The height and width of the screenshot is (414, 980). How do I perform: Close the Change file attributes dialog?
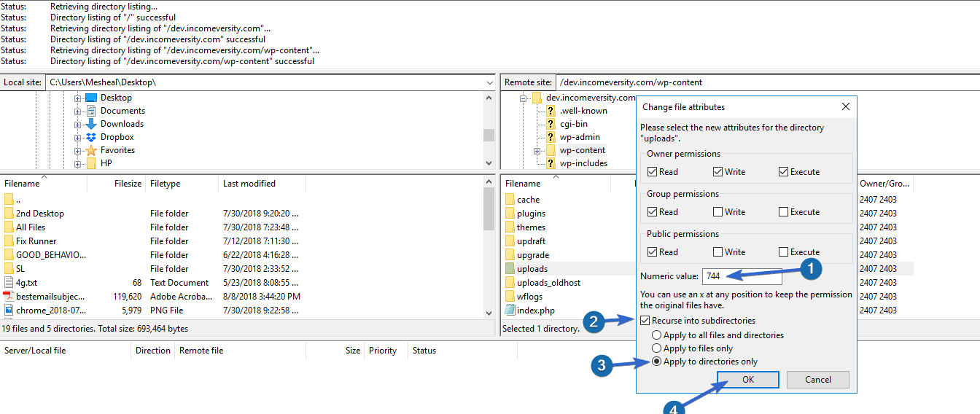846,106
